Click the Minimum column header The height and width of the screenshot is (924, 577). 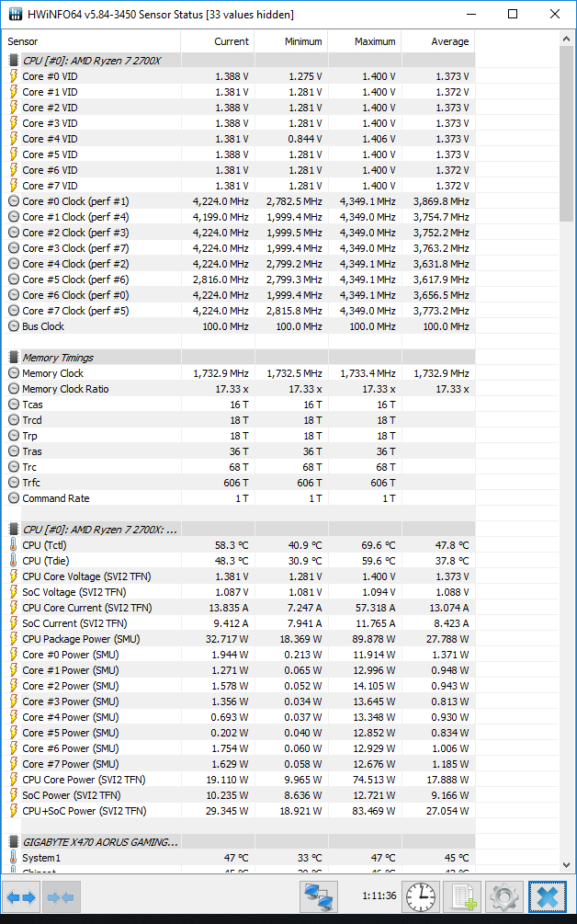(290, 41)
